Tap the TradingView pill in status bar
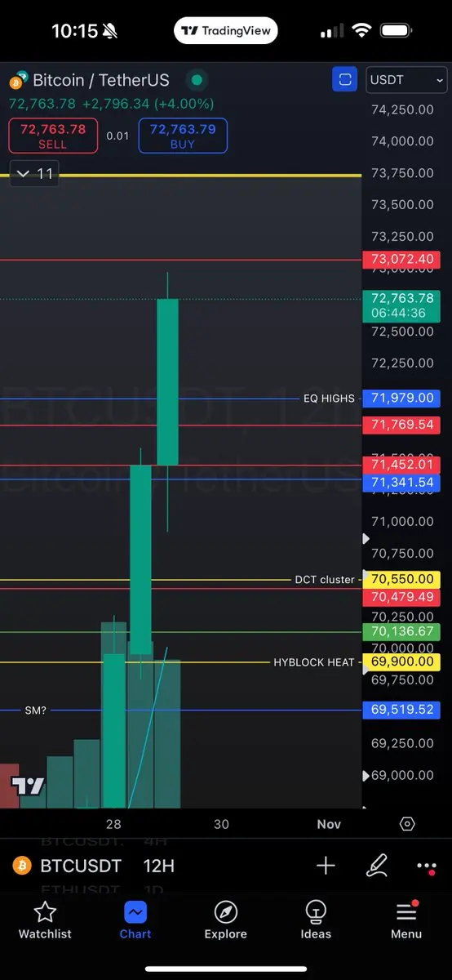Viewport: 452px width, 980px height. [226, 31]
